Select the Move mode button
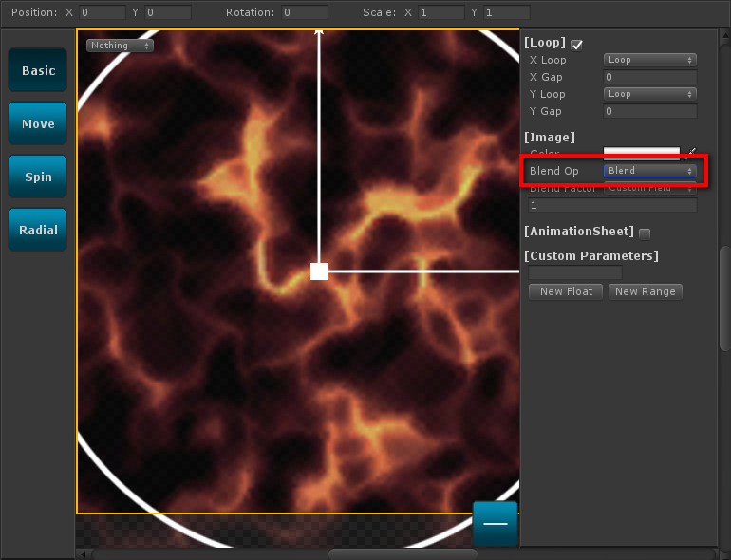 (x=38, y=123)
